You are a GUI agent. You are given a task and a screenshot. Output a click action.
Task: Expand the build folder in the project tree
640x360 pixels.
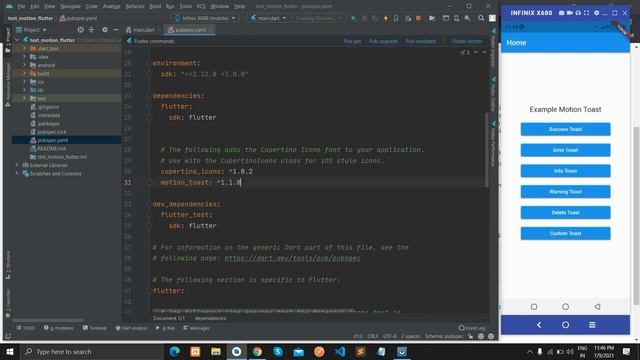[24, 73]
